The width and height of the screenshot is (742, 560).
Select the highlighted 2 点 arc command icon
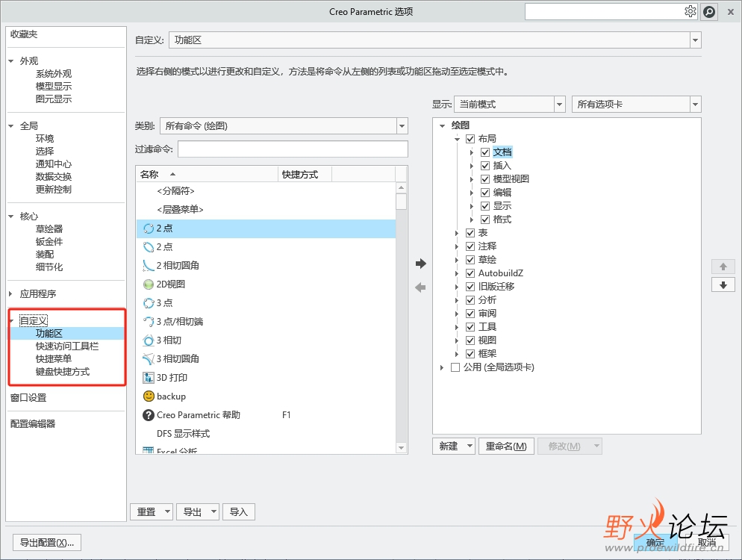[149, 228]
